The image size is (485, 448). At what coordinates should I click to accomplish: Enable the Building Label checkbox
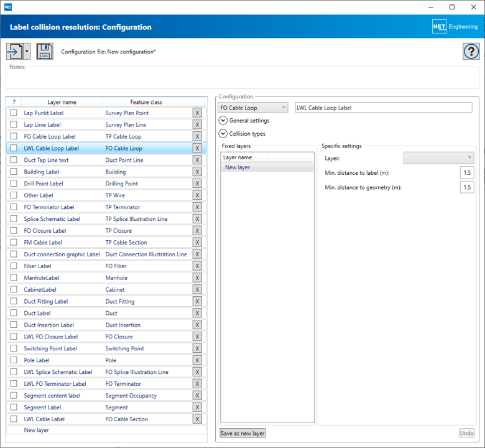[x=14, y=171]
